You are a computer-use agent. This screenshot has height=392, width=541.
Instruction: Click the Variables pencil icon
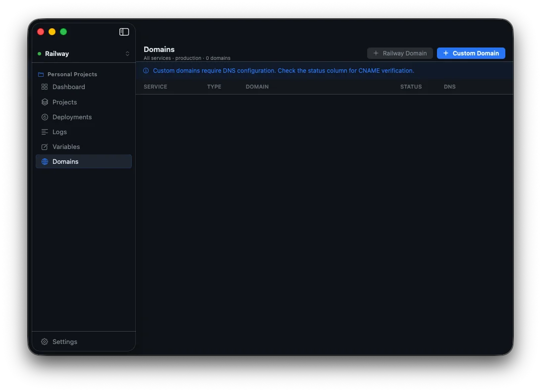click(x=44, y=147)
